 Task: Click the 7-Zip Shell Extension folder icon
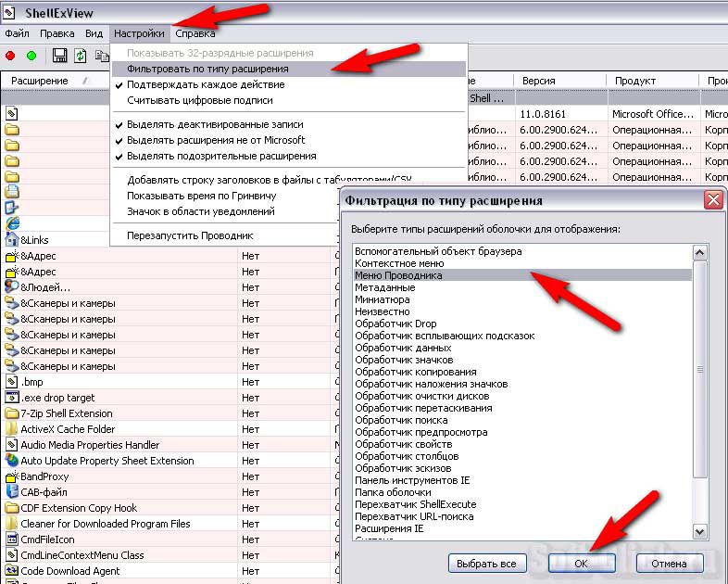[12, 413]
